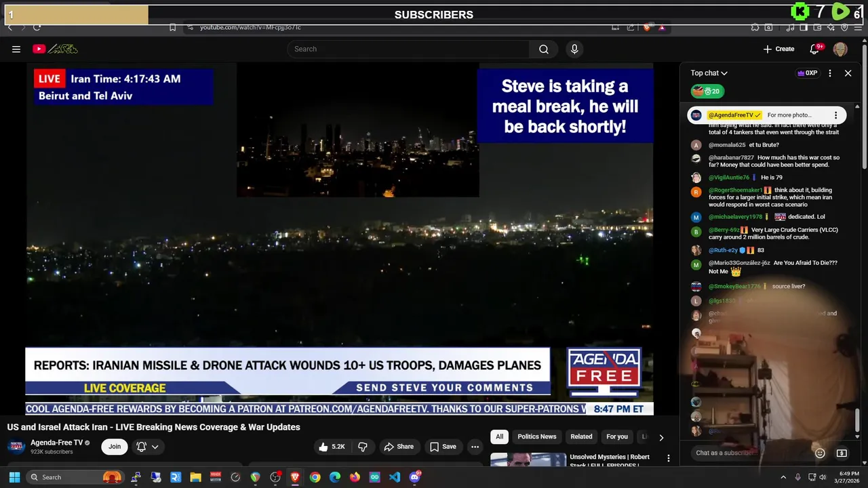This screenshot has width=868, height=488.
Task: Open more actions ellipsis under video
Action: click(x=475, y=447)
